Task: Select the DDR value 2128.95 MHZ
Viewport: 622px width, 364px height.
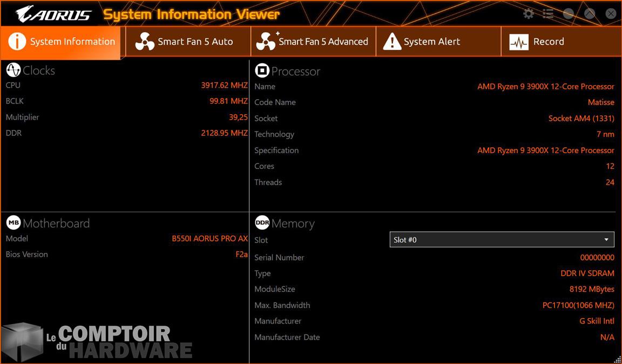Action: 224,133
